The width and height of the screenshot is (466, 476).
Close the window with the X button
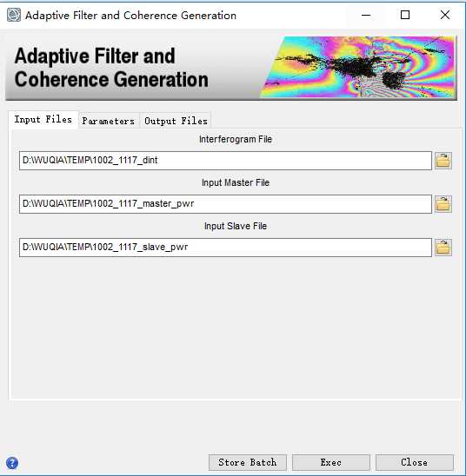(x=445, y=15)
